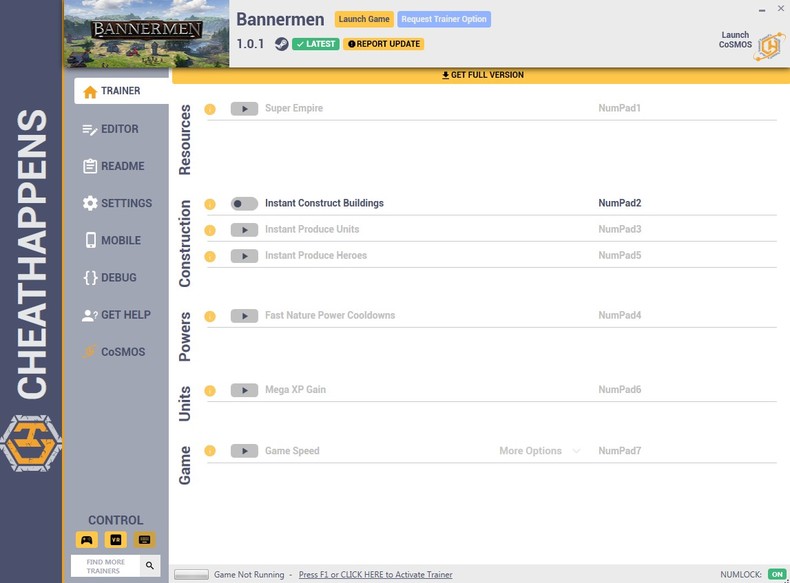Activate the Mega XP Gain play button

pyautogui.click(x=244, y=390)
